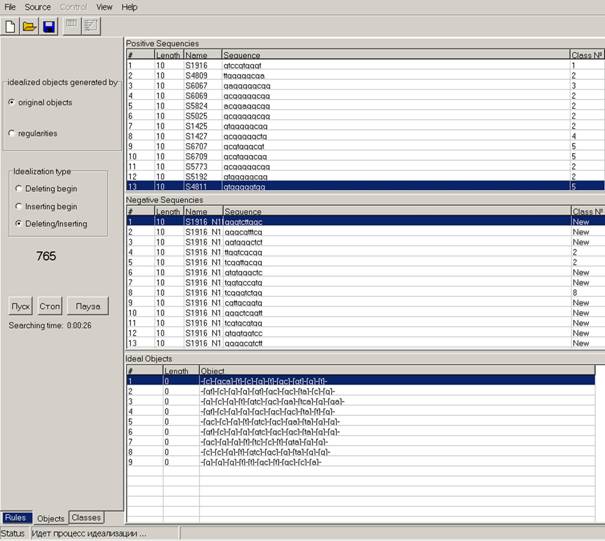Click the 'Sequence' column header in Positive Sequences
The width and height of the screenshot is (605, 541).
coord(242,55)
